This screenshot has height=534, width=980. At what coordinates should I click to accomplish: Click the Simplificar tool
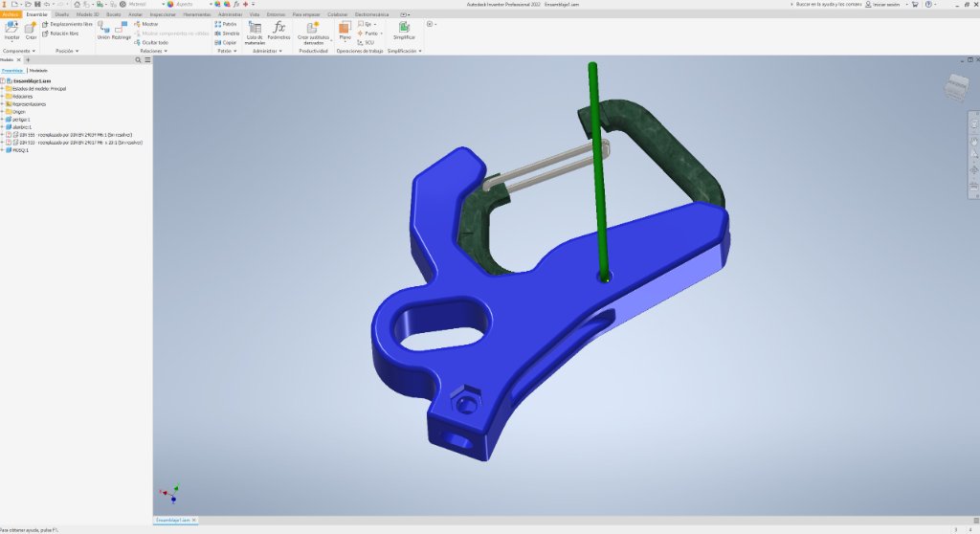(x=405, y=30)
